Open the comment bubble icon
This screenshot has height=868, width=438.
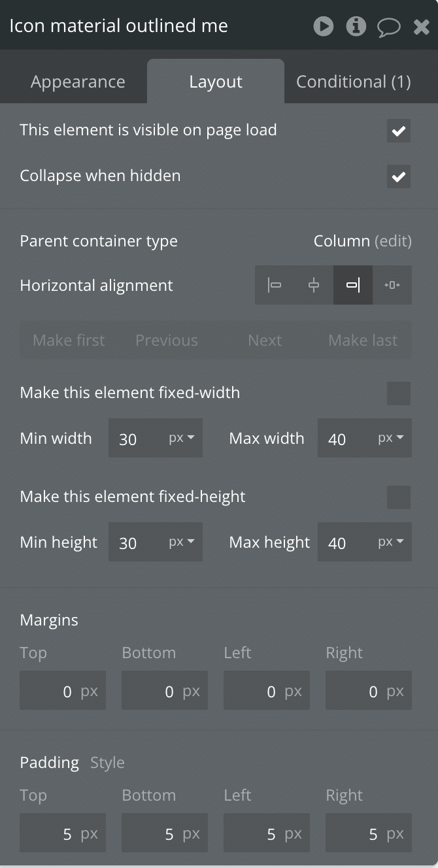(389, 27)
